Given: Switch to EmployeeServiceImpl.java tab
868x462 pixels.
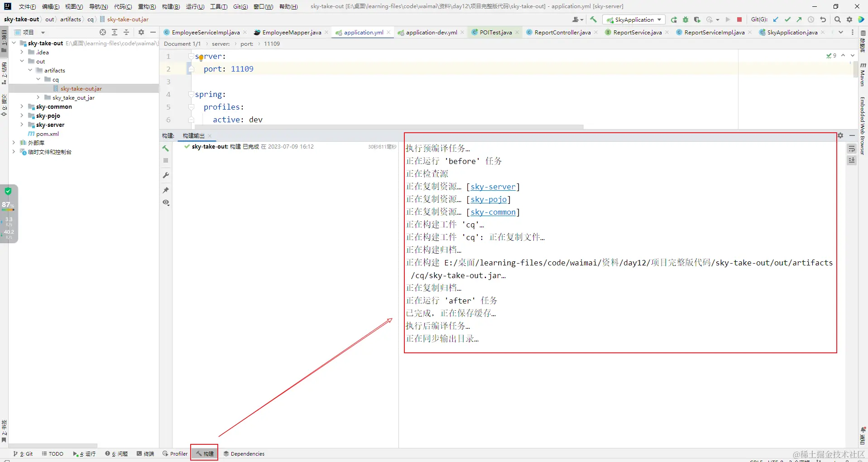Looking at the screenshot, I should [x=206, y=32].
